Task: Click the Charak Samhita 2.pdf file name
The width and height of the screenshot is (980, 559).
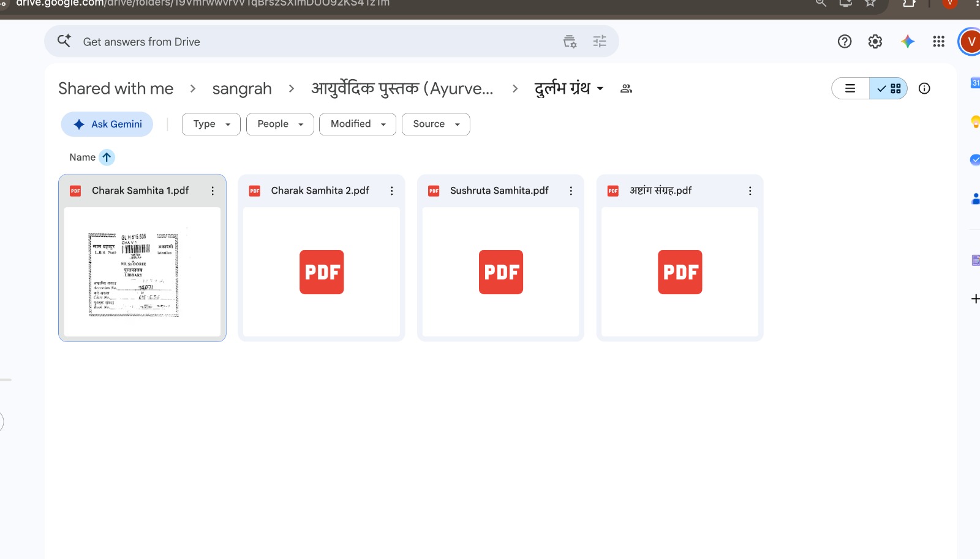Action: [x=320, y=191]
